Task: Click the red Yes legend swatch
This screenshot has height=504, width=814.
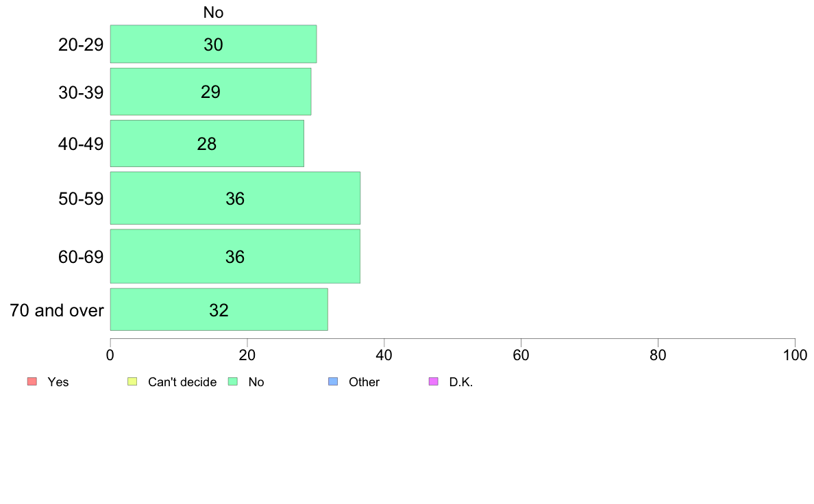Action: pyautogui.click(x=32, y=381)
